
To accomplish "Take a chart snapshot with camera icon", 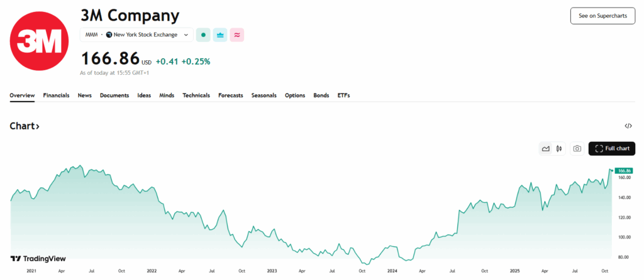I will pyautogui.click(x=577, y=148).
